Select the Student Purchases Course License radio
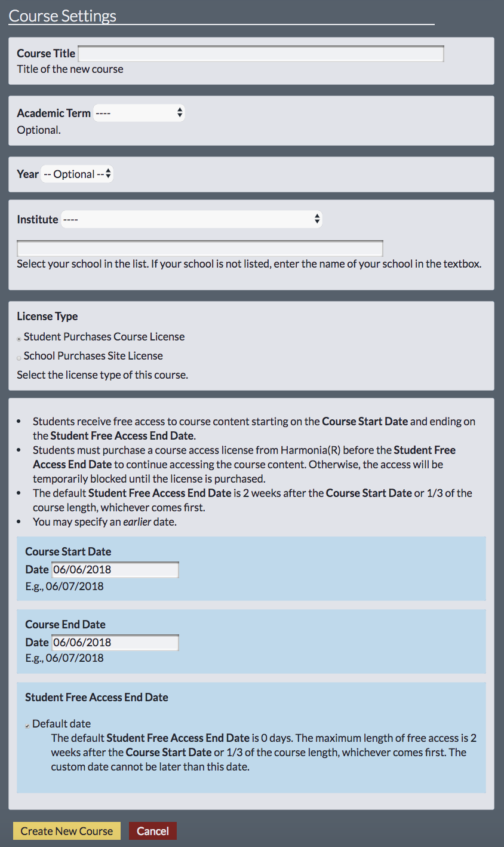The height and width of the screenshot is (847, 504). 19,338
